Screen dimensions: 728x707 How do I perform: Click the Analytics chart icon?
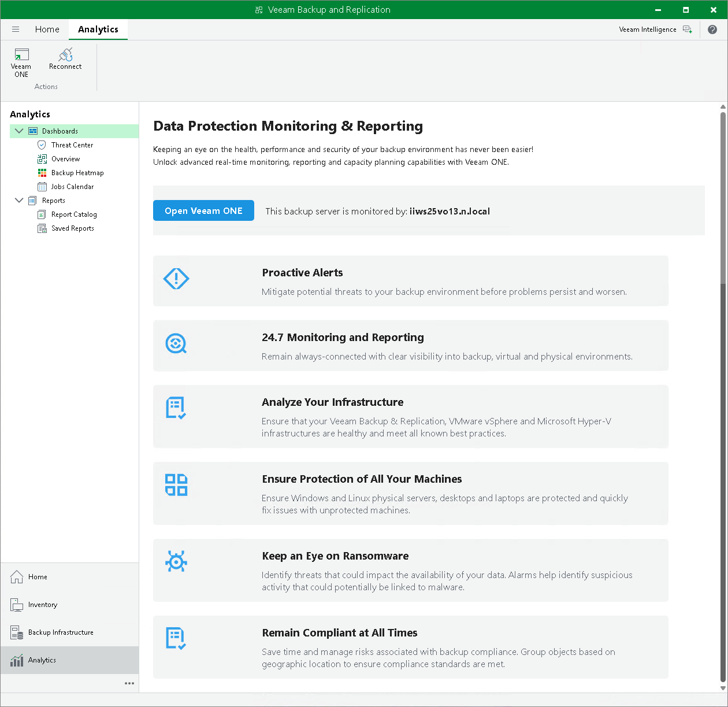point(17,660)
